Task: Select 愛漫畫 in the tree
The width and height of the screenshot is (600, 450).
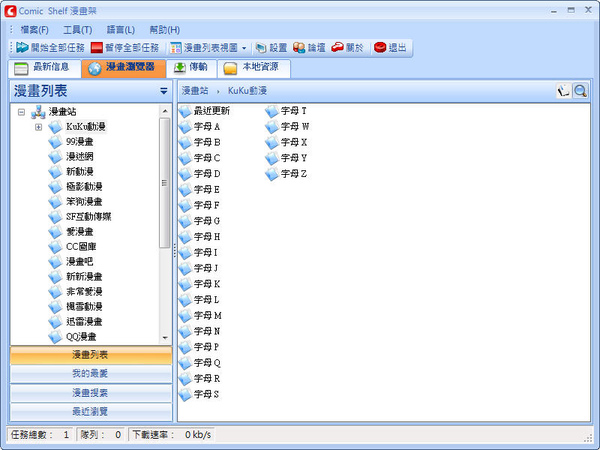Action: pyautogui.click(x=80, y=232)
